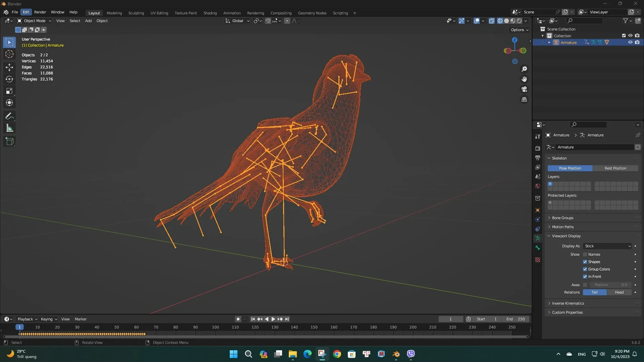Open the Edit menu
The image size is (644, 362).
pos(26,12)
